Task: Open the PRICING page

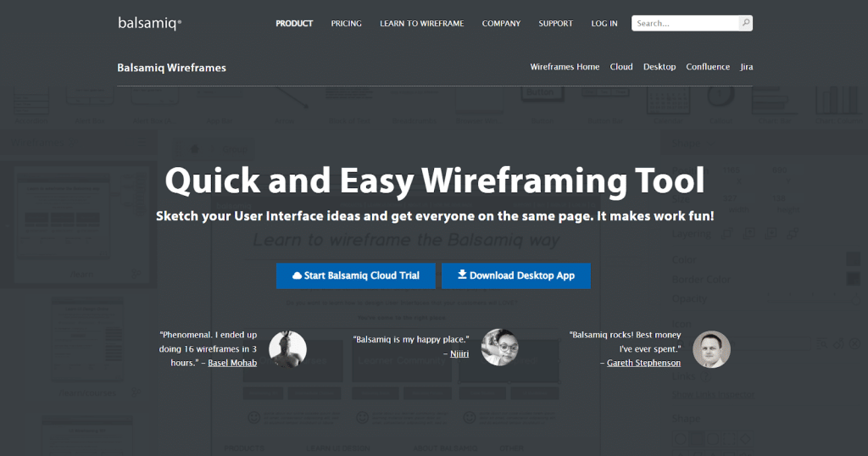Action: [x=346, y=23]
